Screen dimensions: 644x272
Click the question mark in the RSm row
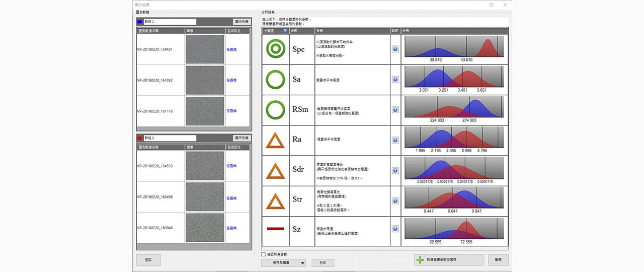click(395, 110)
